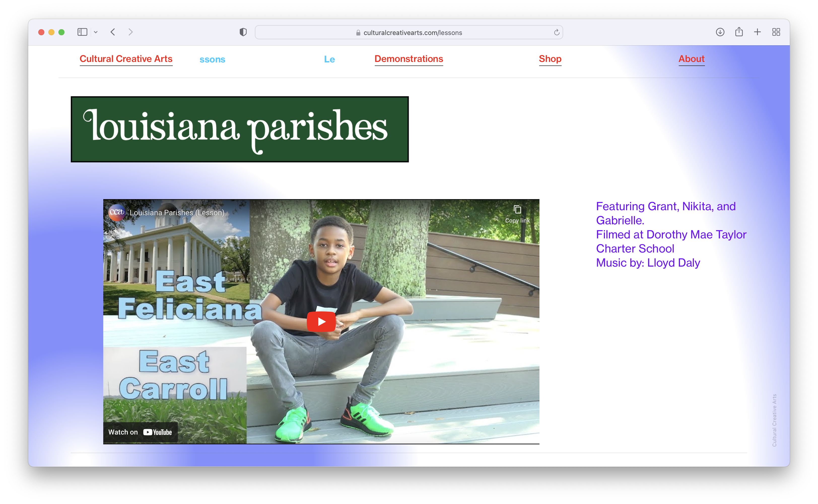The image size is (818, 504).
Task: Copy the video link
Action: click(x=517, y=213)
